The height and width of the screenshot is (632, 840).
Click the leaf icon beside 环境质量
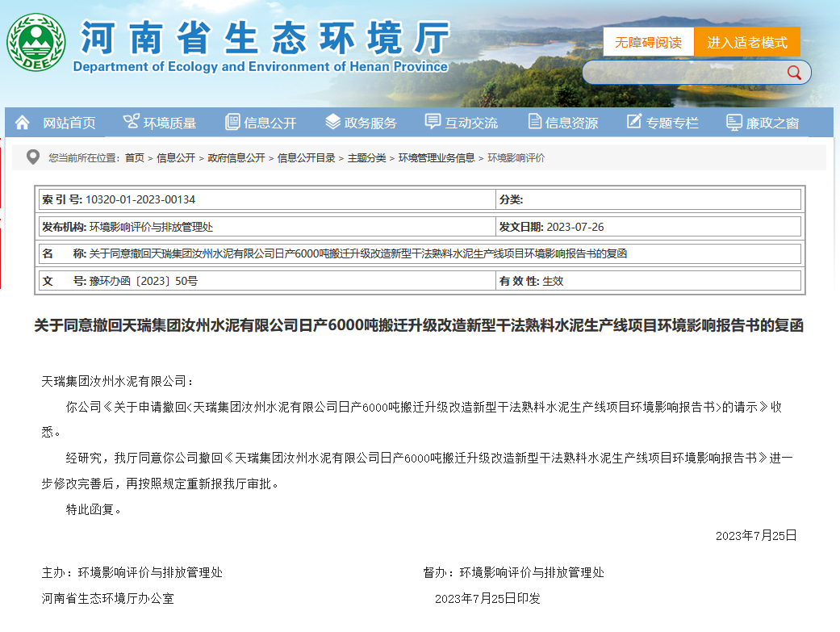(131, 122)
